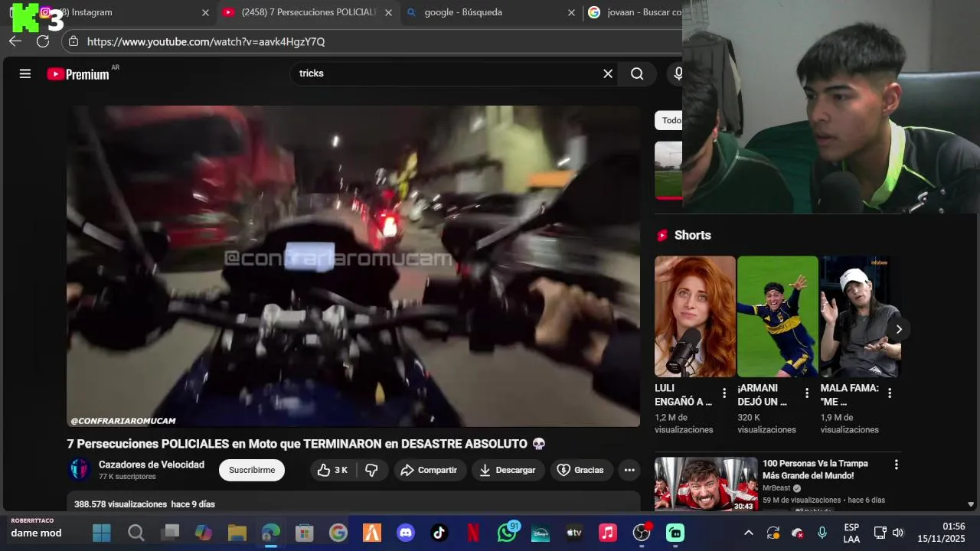Open options menu for LULI ENGAÑÓ short
This screenshot has width=980, height=551.
coord(724,393)
